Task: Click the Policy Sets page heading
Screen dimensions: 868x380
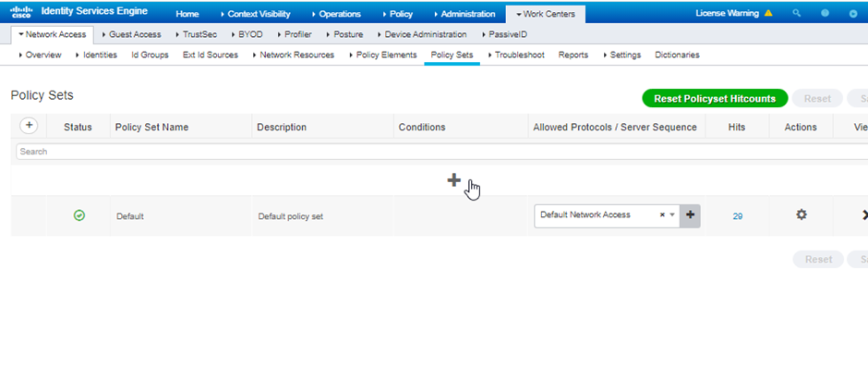Action: point(42,95)
